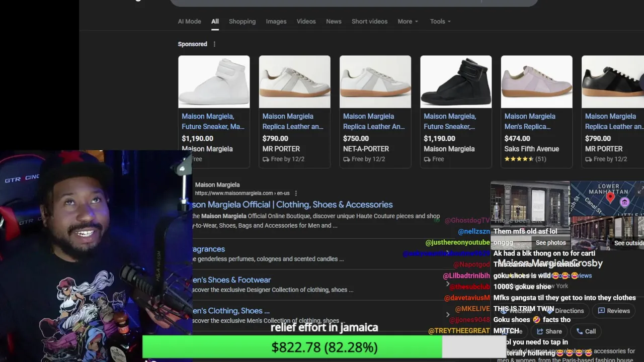Viewport: 644px width, 362px height.
Task: Open Maison Margiela Official Clothing, Shoes & Accessories result
Action: point(292,205)
